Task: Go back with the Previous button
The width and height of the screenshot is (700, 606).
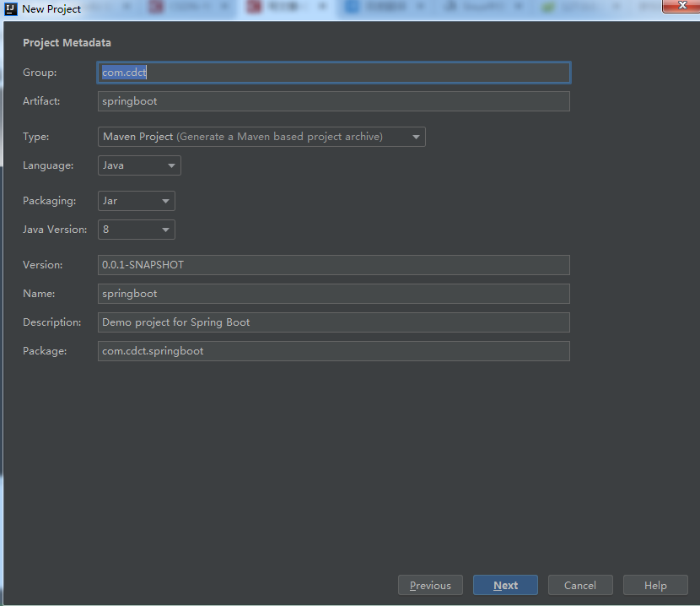Action: pos(430,585)
